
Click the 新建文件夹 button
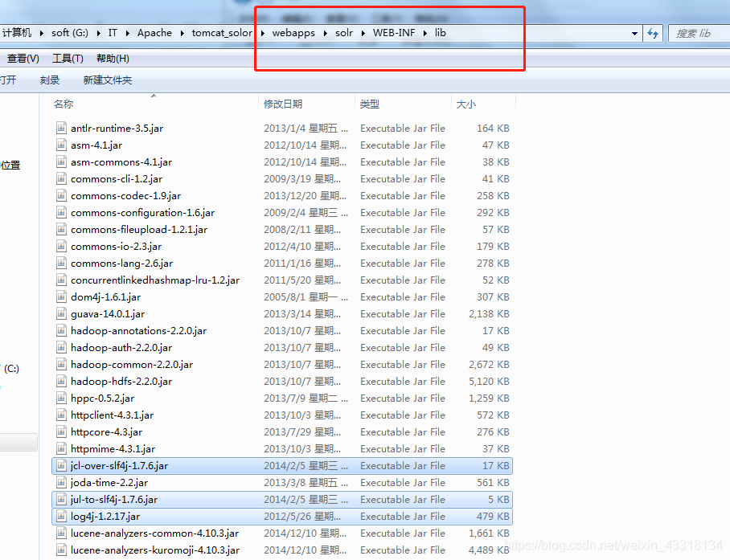coord(108,80)
